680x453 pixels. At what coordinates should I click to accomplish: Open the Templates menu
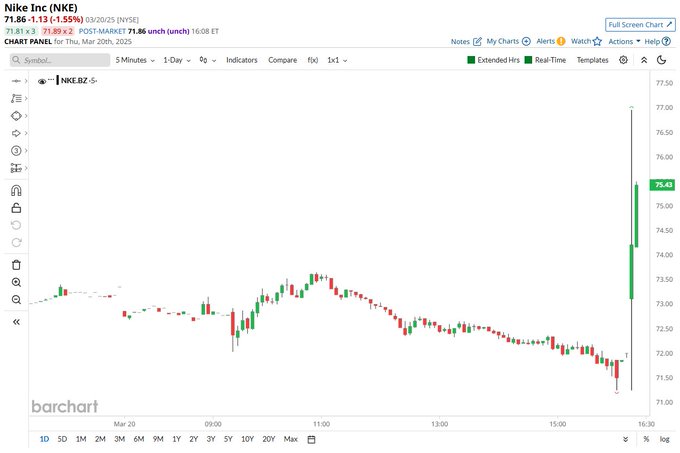(592, 60)
